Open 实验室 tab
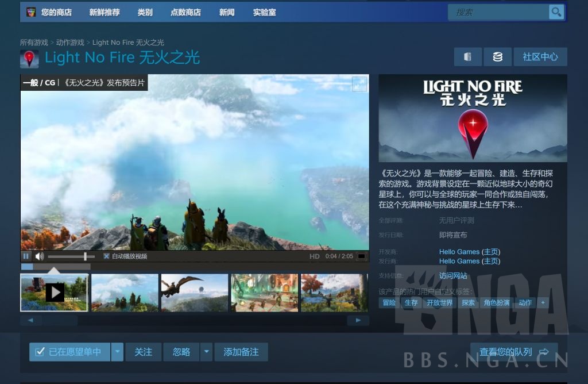The width and height of the screenshot is (588, 384). click(x=264, y=12)
